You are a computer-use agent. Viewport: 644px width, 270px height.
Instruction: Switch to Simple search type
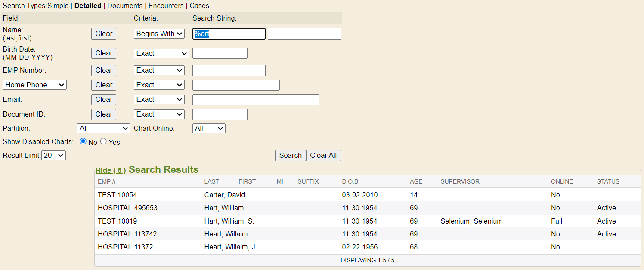click(58, 6)
